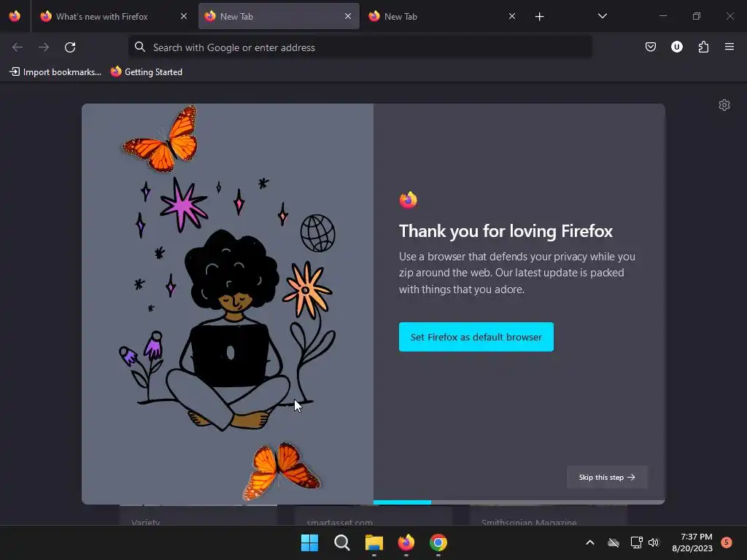The image size is (747, 560).
Task: Close the What's new with Firefox tab
Action: tap(183, 16)
